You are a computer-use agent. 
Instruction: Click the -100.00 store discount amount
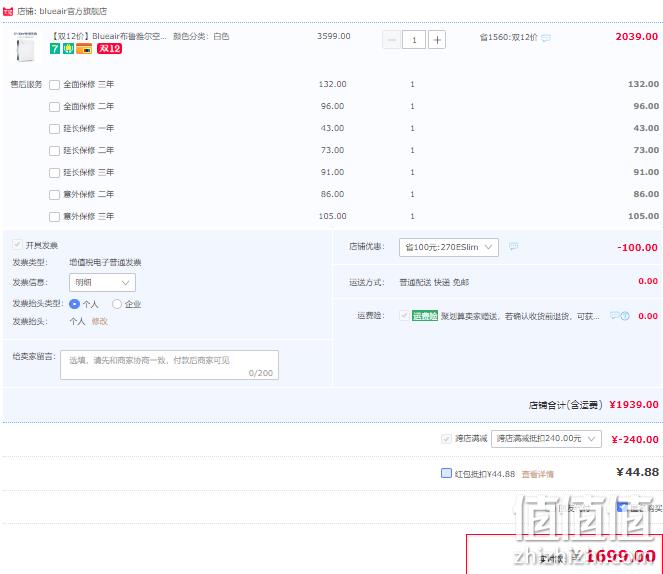(x=637, y=248)
